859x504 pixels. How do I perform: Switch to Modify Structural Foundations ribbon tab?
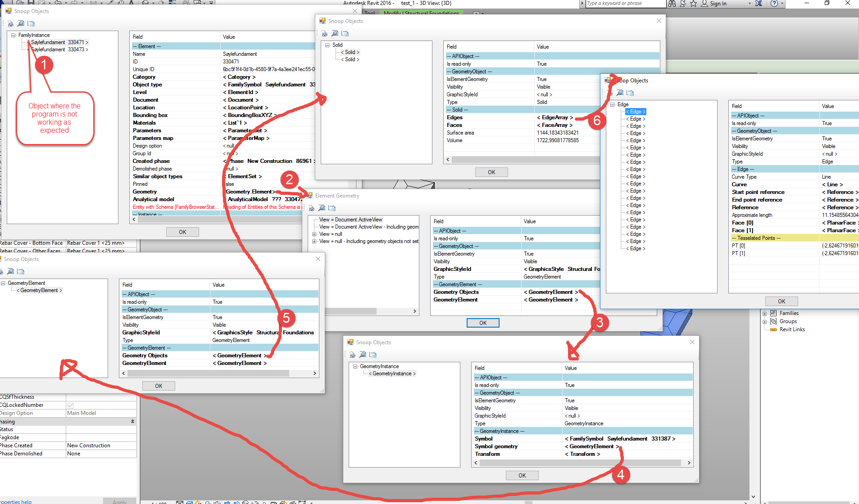[x=421, y=13]
